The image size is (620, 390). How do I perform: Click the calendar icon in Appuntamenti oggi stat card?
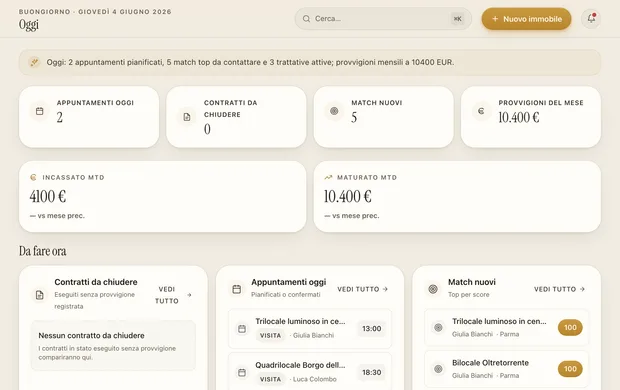tap(40, 111)
